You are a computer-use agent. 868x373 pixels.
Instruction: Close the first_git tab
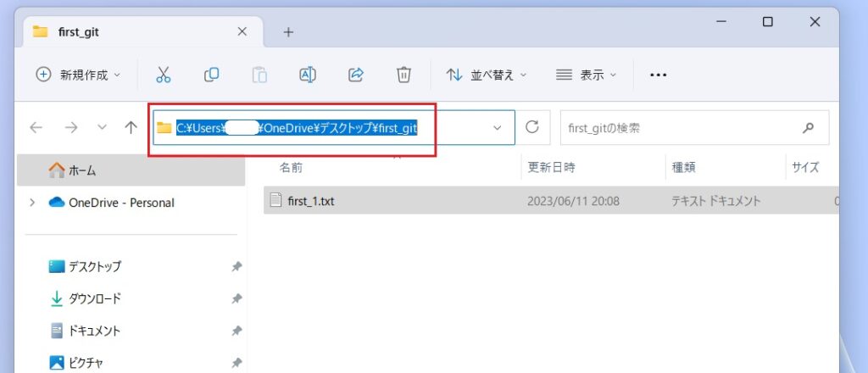coord(242,31)
